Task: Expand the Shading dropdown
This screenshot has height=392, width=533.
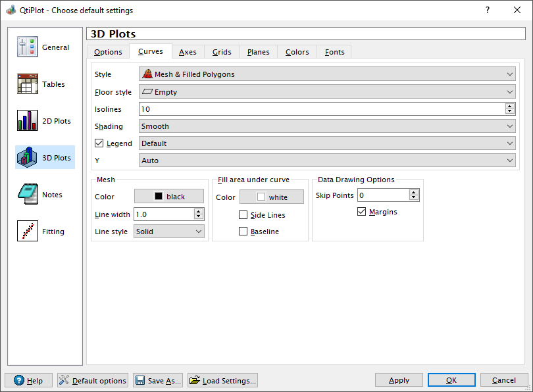Action: pyautogui.click(x=327, y=126)
